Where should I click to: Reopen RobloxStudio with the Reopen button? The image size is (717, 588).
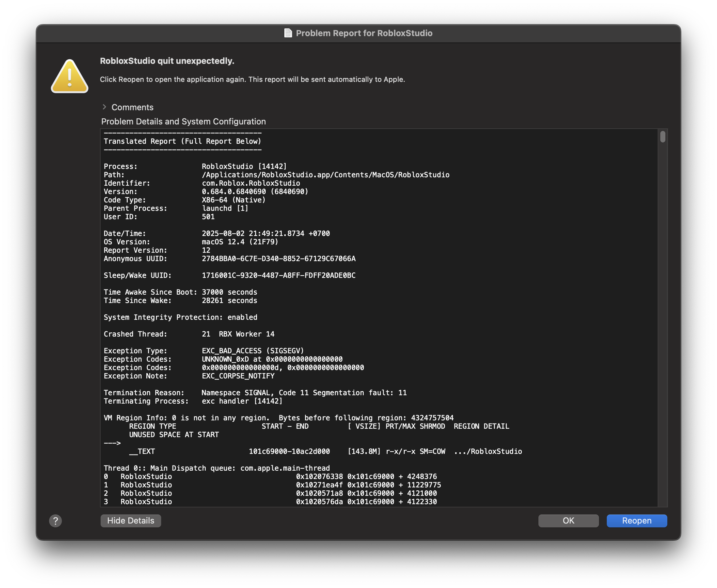point(637,521)
